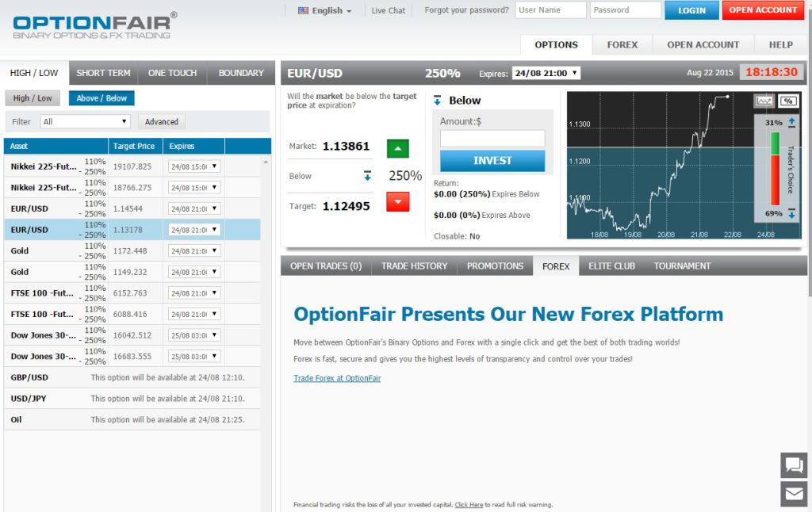Click the Advanced filter button
Viewport: 812px width, 512px height.
click(162, 121)
